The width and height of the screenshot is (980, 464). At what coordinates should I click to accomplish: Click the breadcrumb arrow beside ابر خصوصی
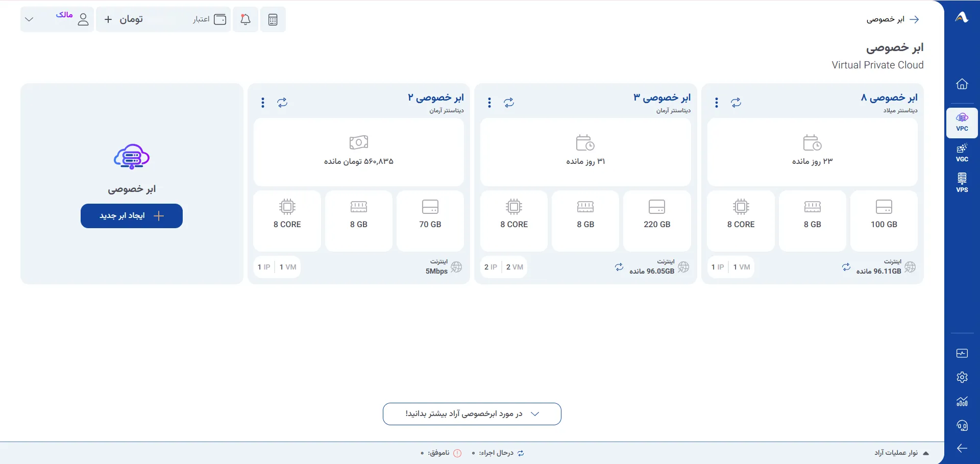pyautogui.click(x=914, y=19)
